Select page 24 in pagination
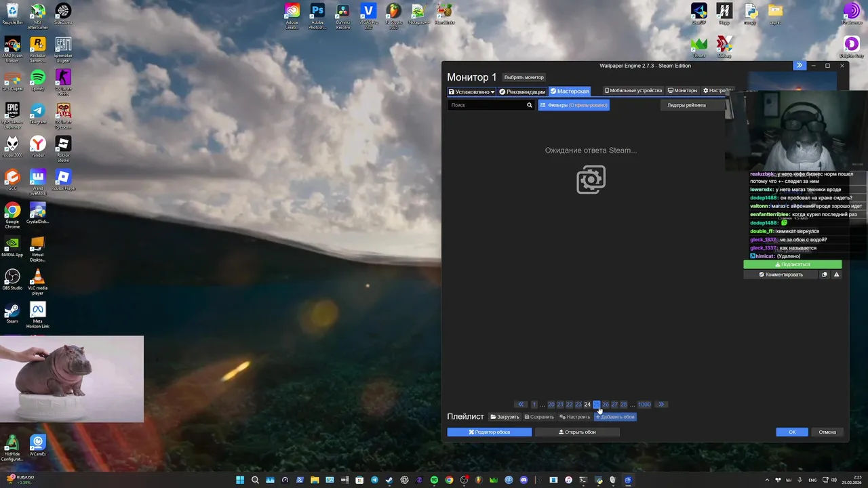 pyautogui.click(x=587, y=405)
